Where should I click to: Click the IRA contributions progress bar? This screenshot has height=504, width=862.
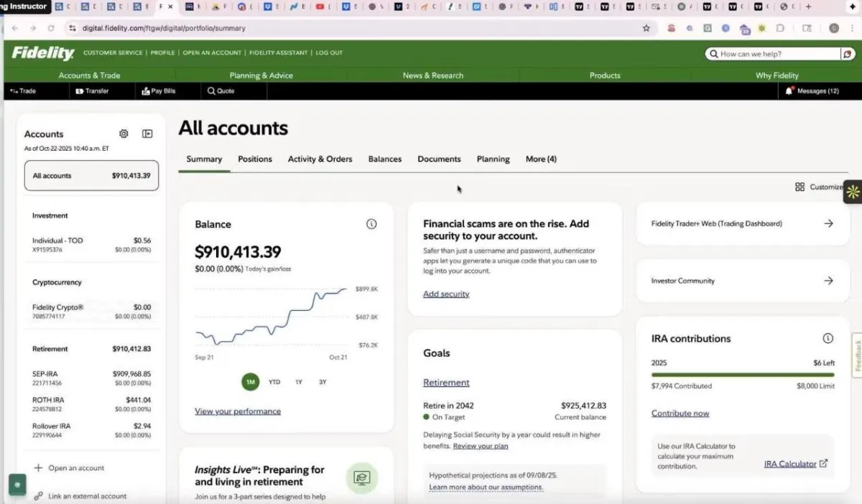pos(743,375)
